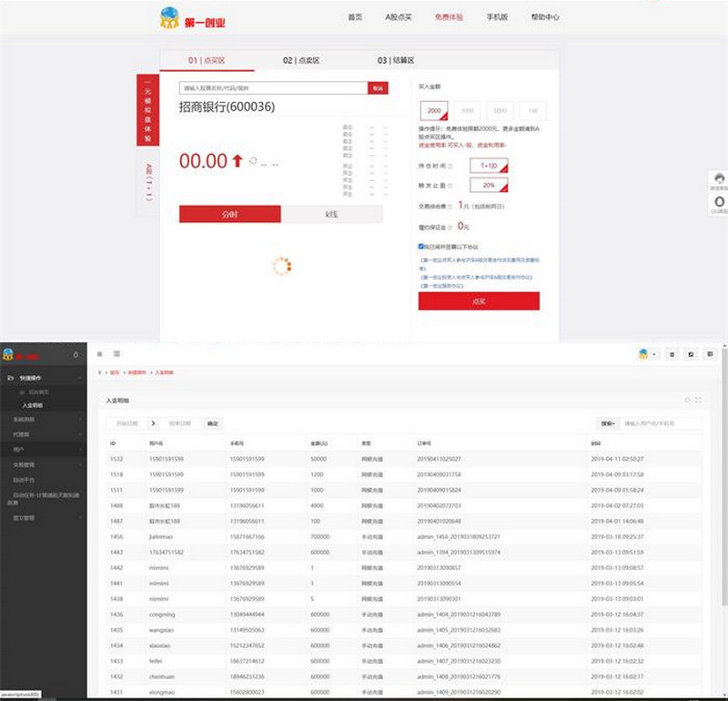Click the grid icon next to hamburger menu
The image size is (728, 701).
pyautogui.click(x=116, y=354)
